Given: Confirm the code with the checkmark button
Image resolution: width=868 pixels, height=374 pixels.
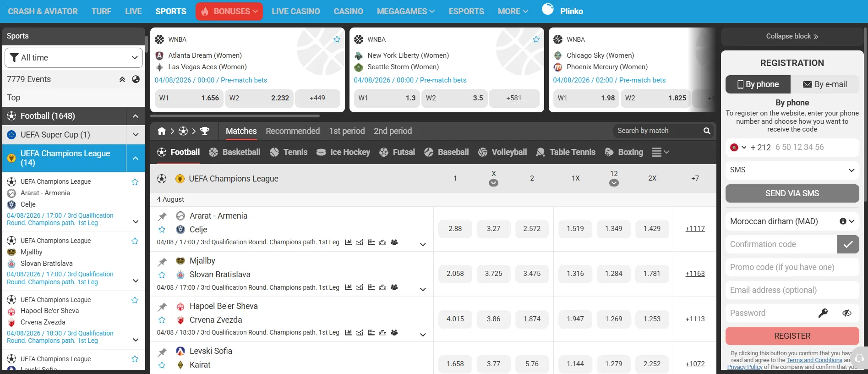Looking at the screenshot, I should pyautogui.click(x=848, y=244).
